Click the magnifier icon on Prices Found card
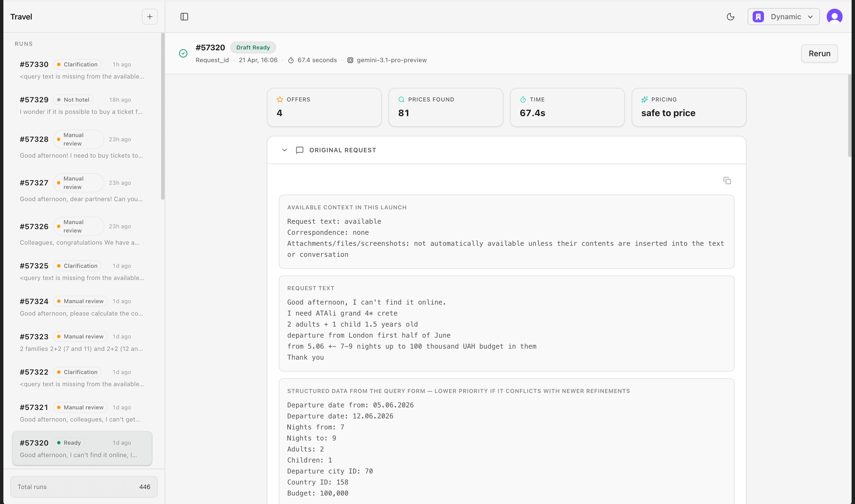This screenshot has height=504, width=855. [x=401, y=99]
